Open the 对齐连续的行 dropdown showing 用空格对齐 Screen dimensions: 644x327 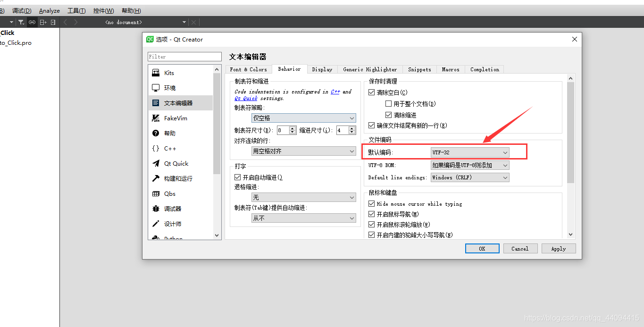click(304, 151)
